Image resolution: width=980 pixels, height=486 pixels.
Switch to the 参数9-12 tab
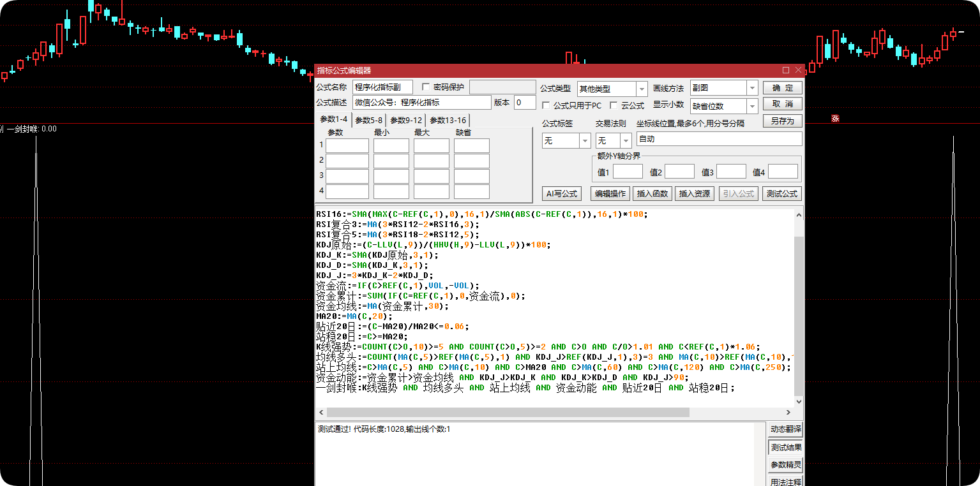(x=406, y=120)
